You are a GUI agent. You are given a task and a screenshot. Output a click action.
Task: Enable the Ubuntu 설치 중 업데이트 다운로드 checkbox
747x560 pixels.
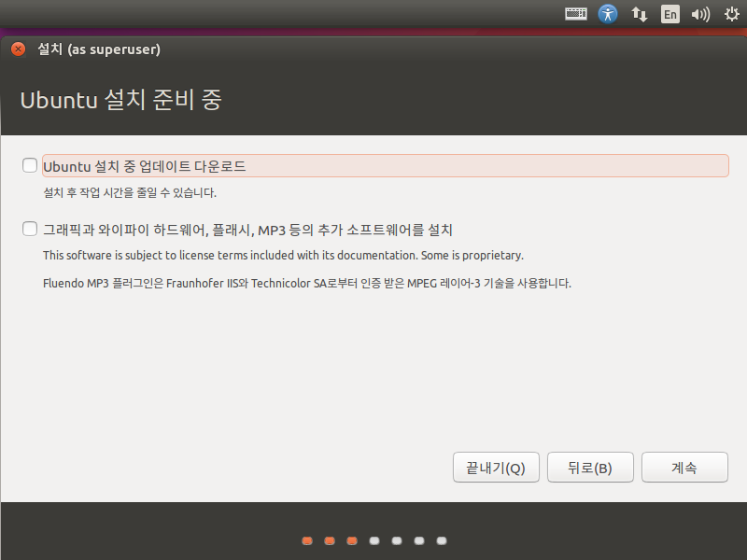coord(29,165)
